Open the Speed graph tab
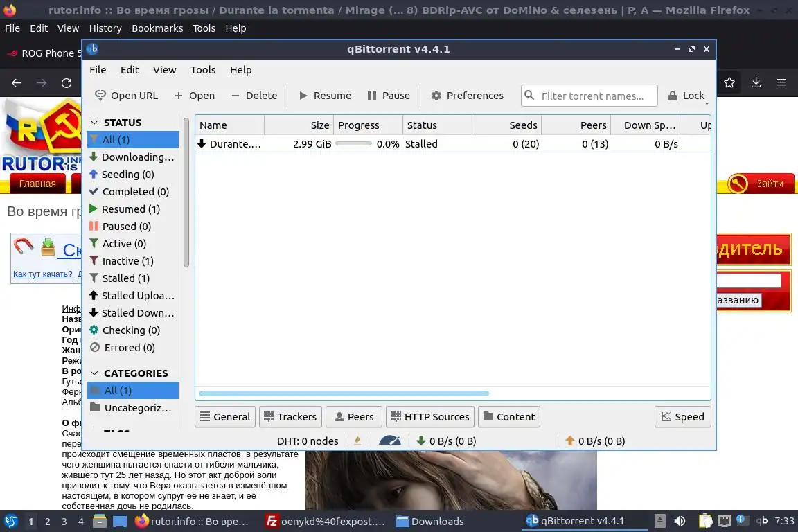This screenshot has width=798, height=532. pyautogui.click(x=682, y=417)
